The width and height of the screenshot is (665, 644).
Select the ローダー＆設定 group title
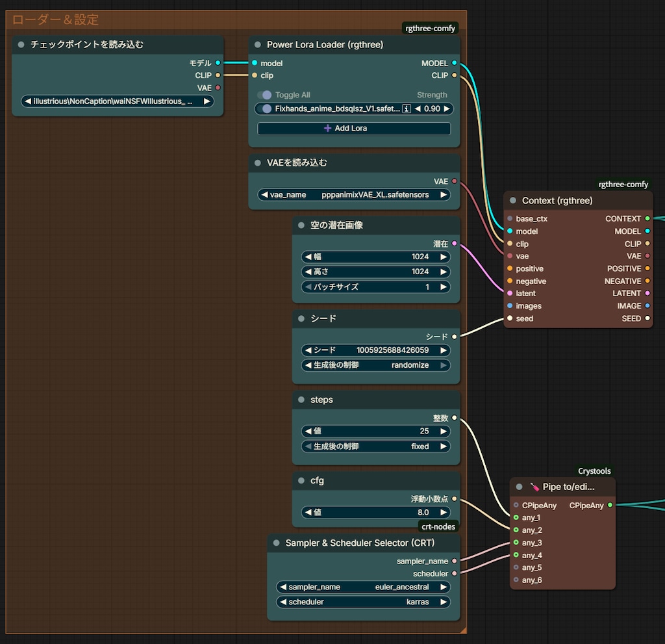click(x=55, y=19)
